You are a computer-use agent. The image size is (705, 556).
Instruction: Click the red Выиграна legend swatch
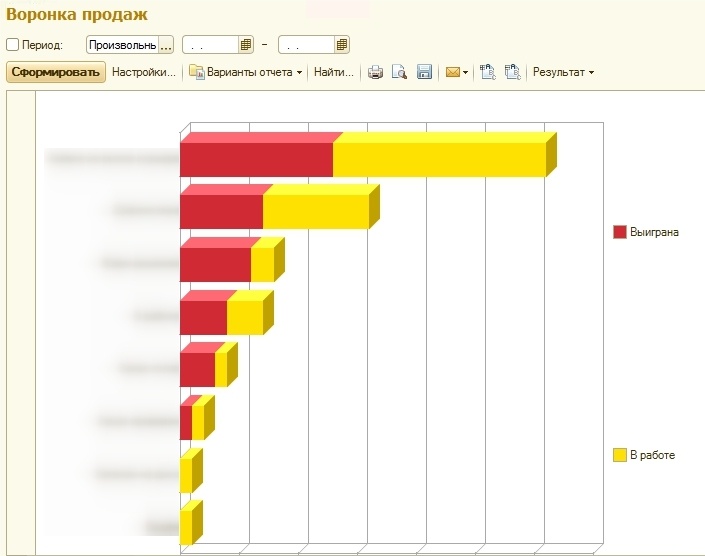620,232
